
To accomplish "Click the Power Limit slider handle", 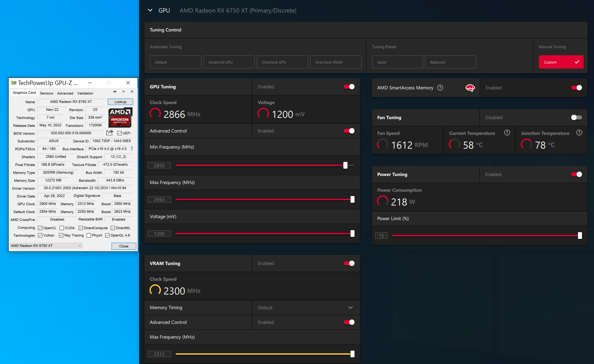I will 580,236.
